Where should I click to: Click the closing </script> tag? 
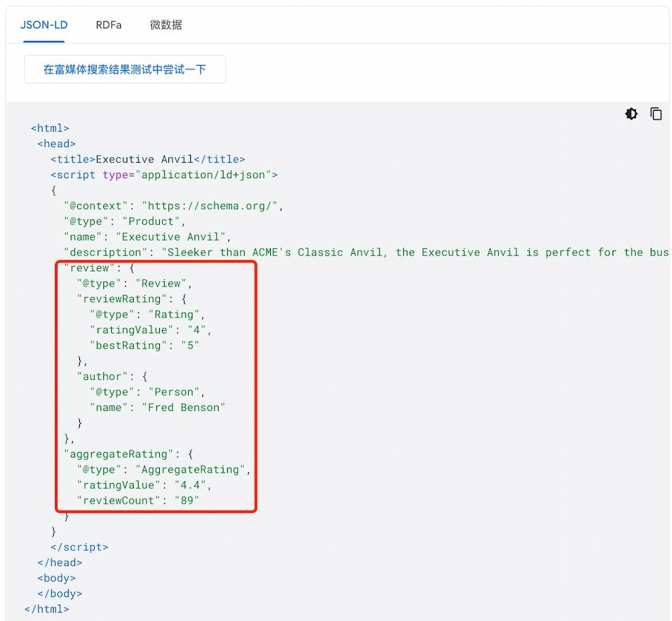[x=79, y=547]
